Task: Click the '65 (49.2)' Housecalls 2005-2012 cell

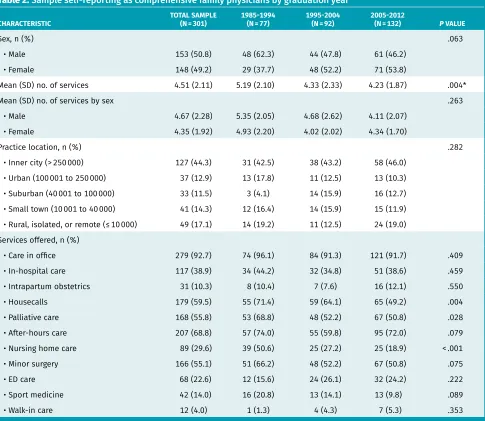Action: pos(390,302)
